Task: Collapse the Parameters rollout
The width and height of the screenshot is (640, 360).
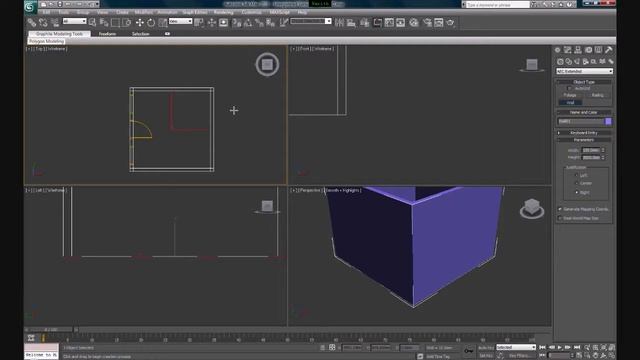Action: [584, 140]
